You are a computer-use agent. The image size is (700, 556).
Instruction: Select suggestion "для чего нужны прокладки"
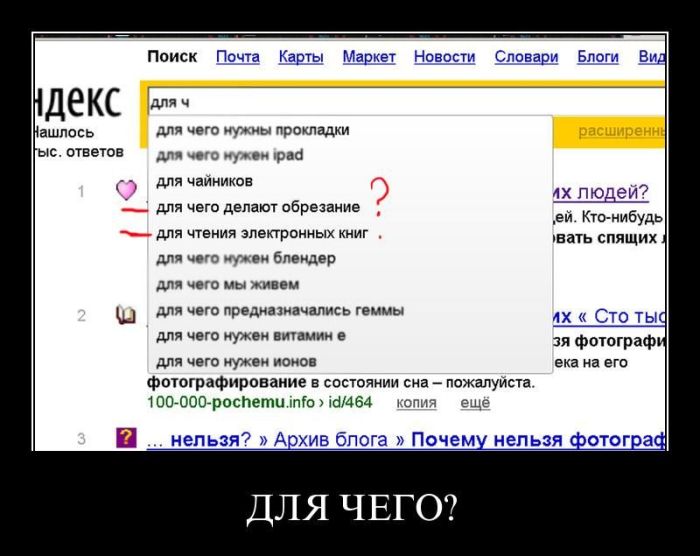point(252,130)
